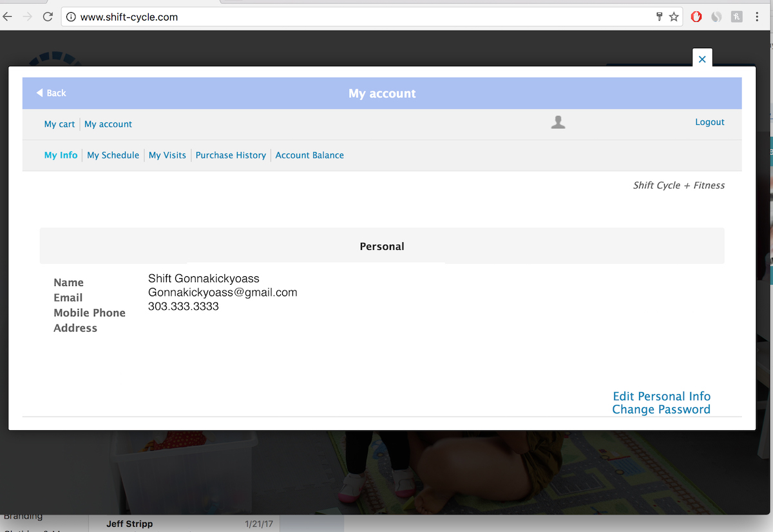
Task: Click the phone number 303.333.3333
Action: (184, 307)
